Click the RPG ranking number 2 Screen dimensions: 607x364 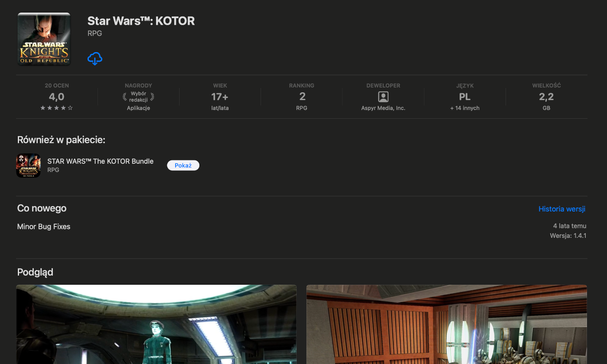pos(302,97)
